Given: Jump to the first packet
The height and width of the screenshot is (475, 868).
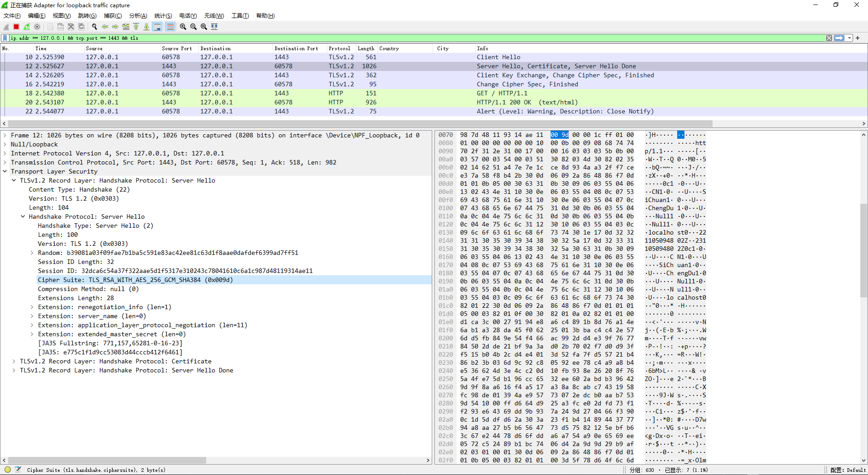Looking at the screenshot, I should tap(136, 27).
